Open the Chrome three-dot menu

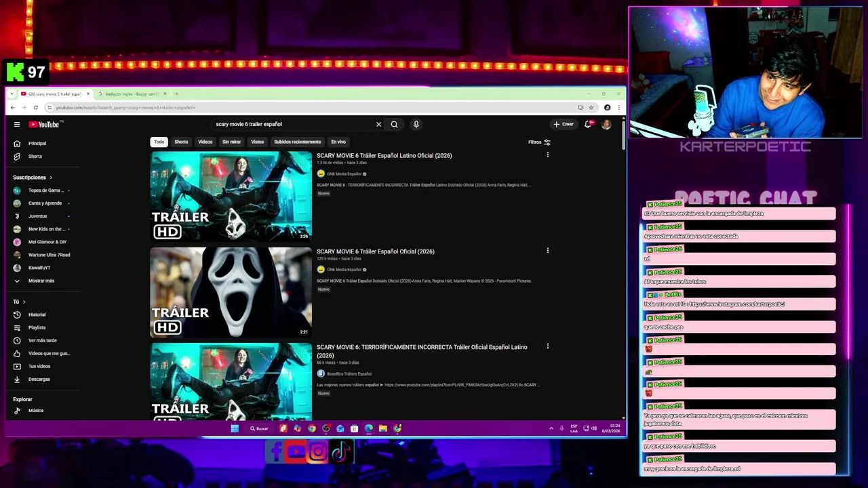pos(618,108)
